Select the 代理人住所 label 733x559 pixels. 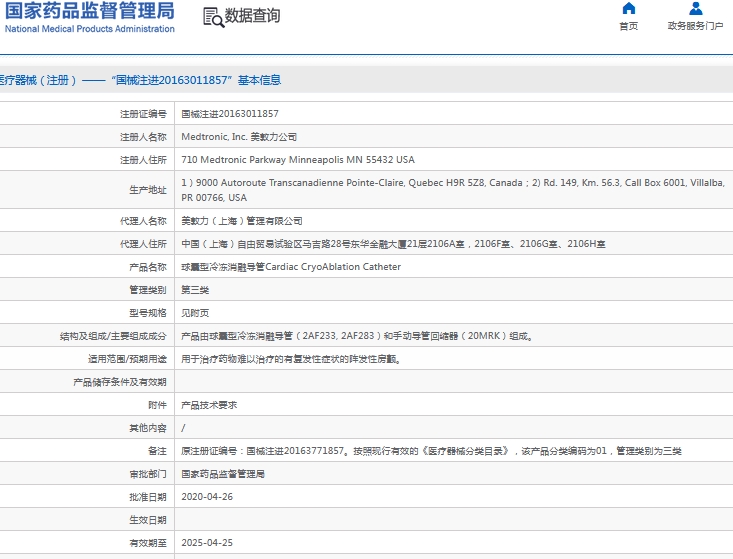[143, 244]
